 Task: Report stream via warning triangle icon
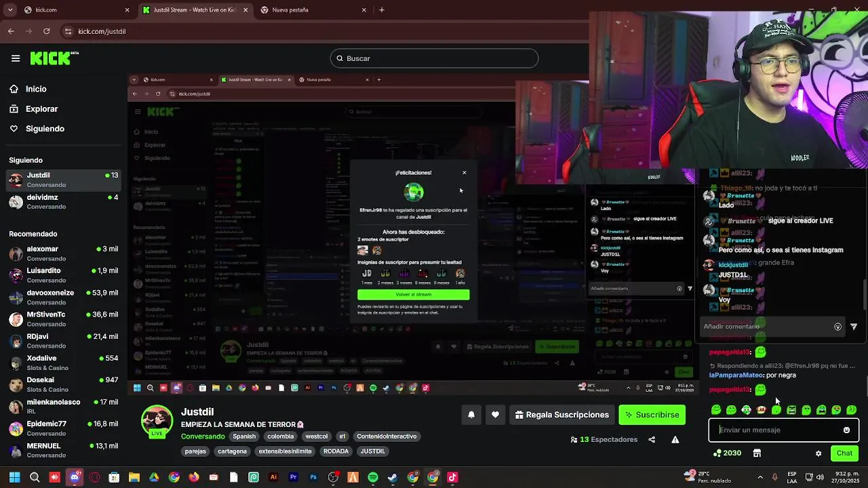[675, 439]
